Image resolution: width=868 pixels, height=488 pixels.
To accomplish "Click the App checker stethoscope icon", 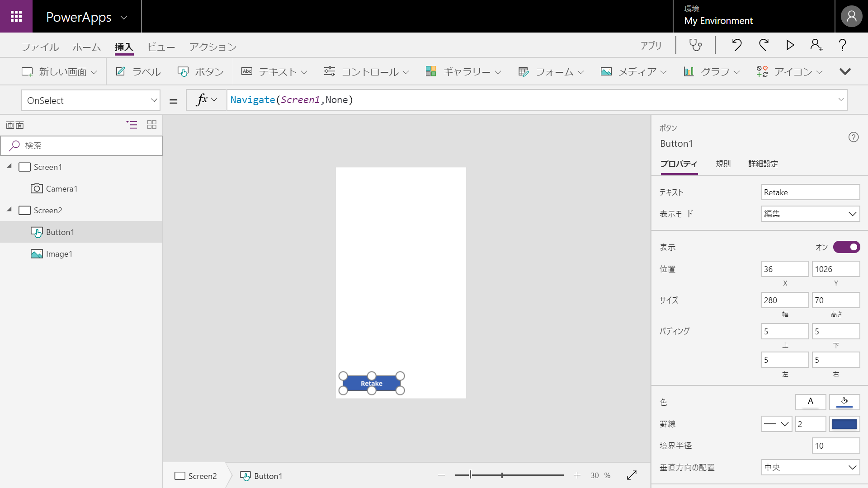I will click(x=695, y=45).
